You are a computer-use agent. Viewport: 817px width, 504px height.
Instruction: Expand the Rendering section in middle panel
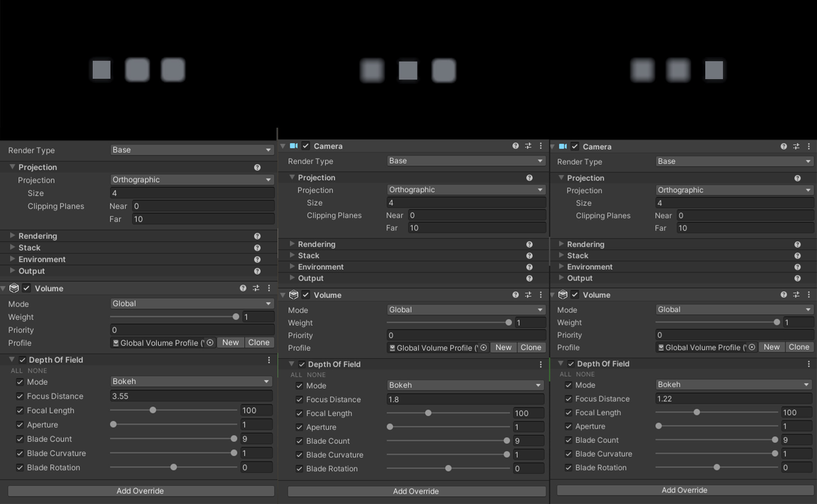click(292, 244)
